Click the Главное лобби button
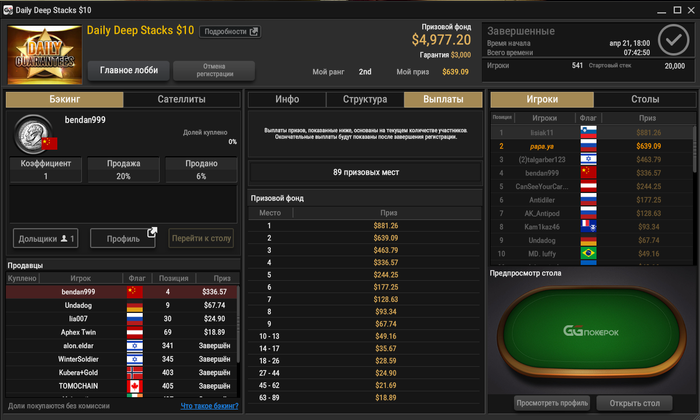This screenshot has height=420, width=700. point(129,71)
